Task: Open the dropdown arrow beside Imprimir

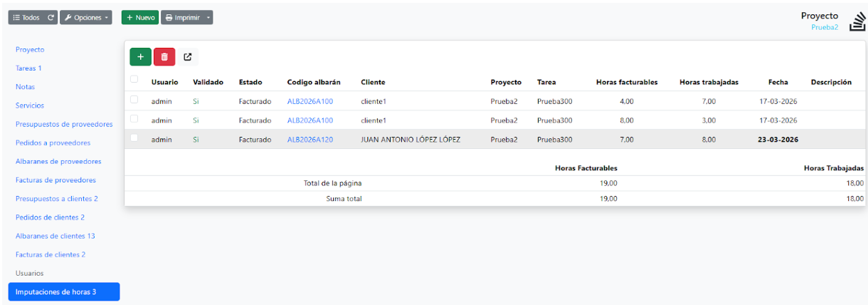Action: pos(208,18)
